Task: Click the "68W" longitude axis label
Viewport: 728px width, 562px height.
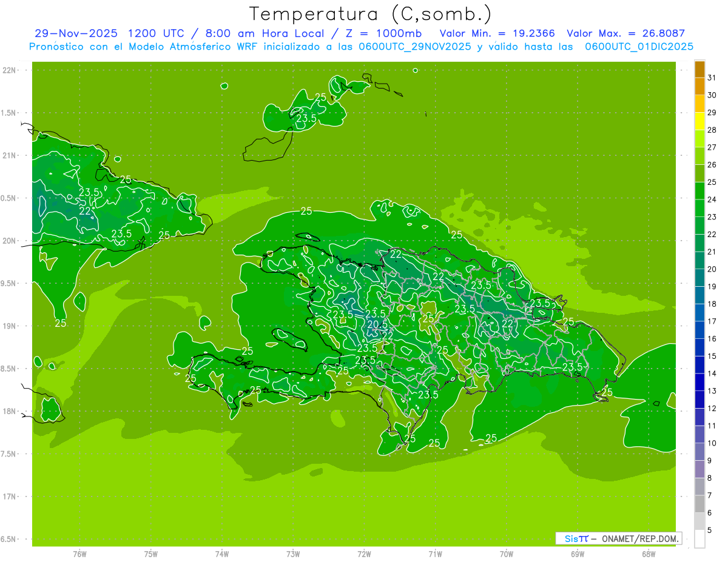Action: click(x=649, y=554)
